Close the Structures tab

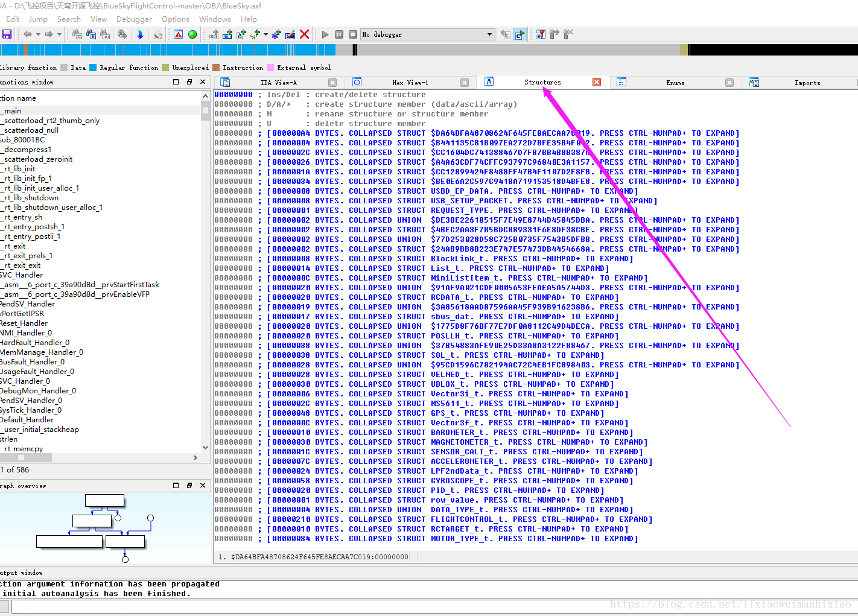(x=597, y=82)
